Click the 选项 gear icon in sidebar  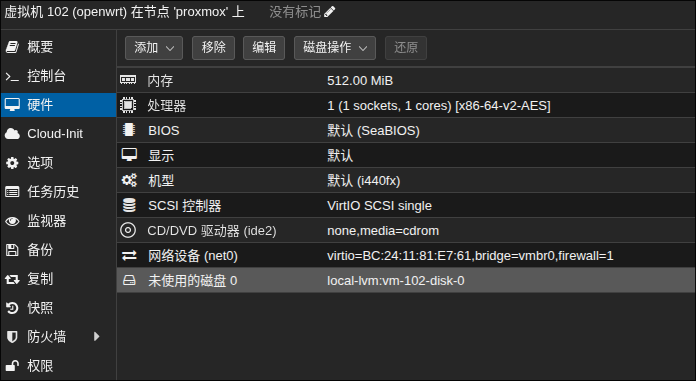(12, 163)
